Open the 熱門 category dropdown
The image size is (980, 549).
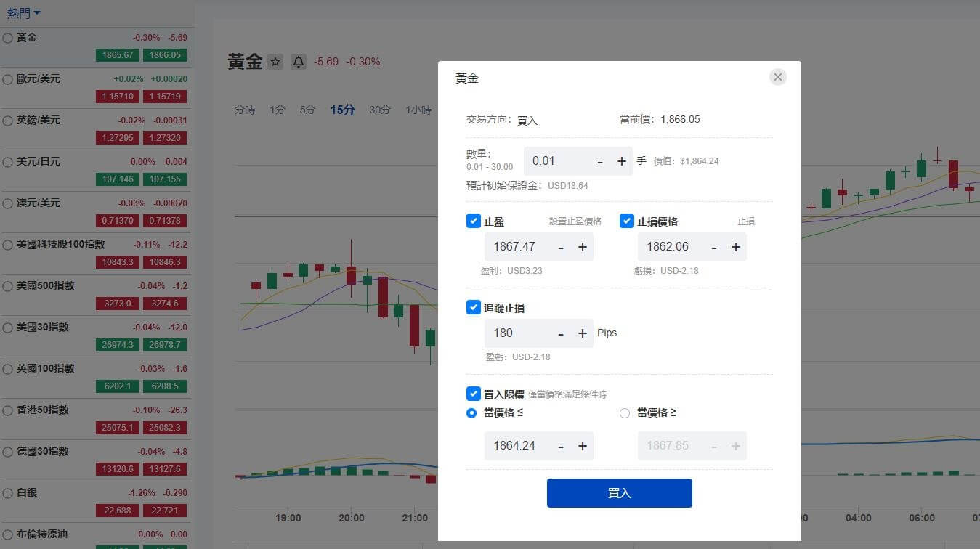[x=24, y=13]
